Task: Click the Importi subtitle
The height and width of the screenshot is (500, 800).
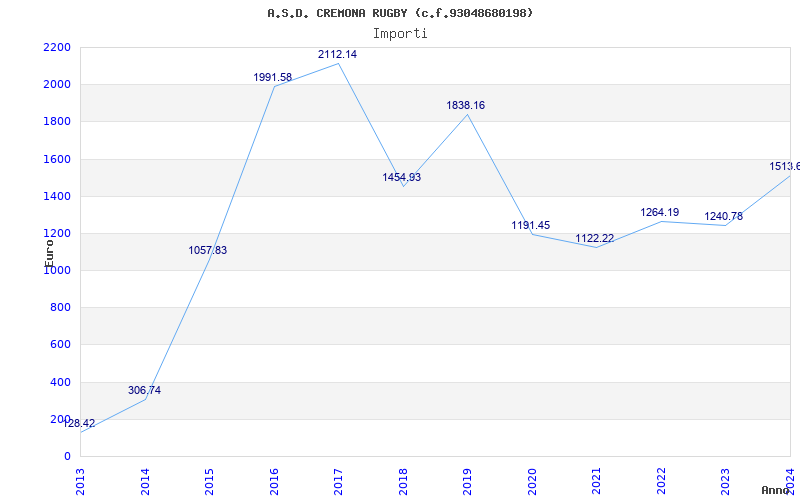Action: point(400,34)
